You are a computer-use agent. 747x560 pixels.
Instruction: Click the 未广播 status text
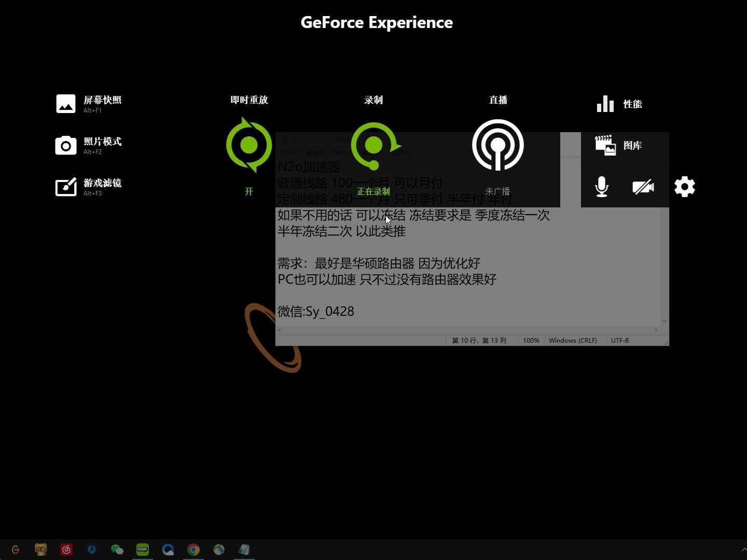(x=498, y=192)
